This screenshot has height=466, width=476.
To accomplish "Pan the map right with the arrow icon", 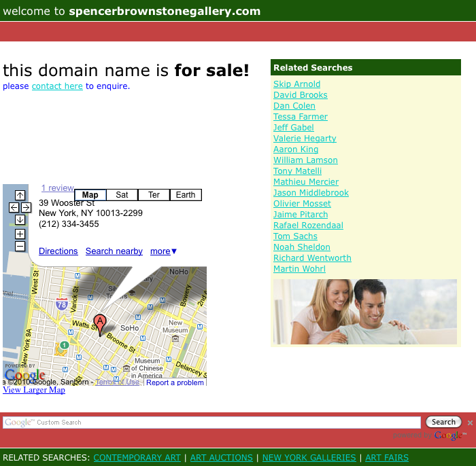I will point(26,208).
